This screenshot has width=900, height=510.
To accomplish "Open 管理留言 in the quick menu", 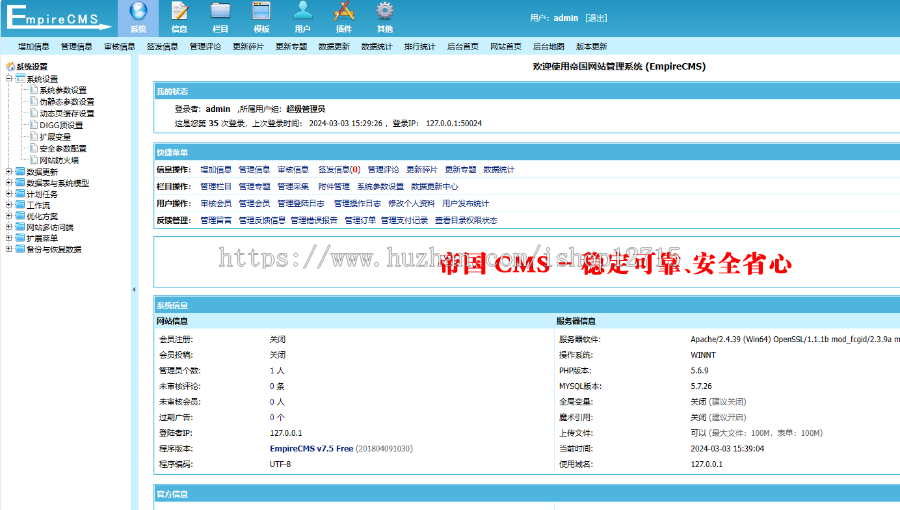I will coord(216,220).
